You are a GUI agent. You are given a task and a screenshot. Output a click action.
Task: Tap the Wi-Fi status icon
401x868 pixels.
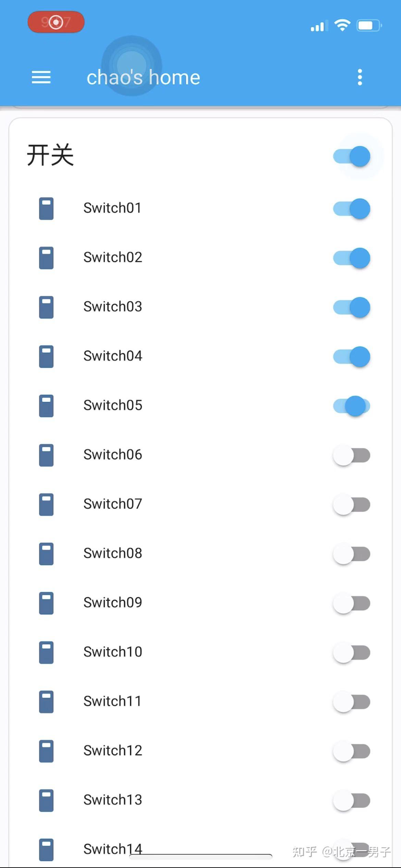click(342, 25)
